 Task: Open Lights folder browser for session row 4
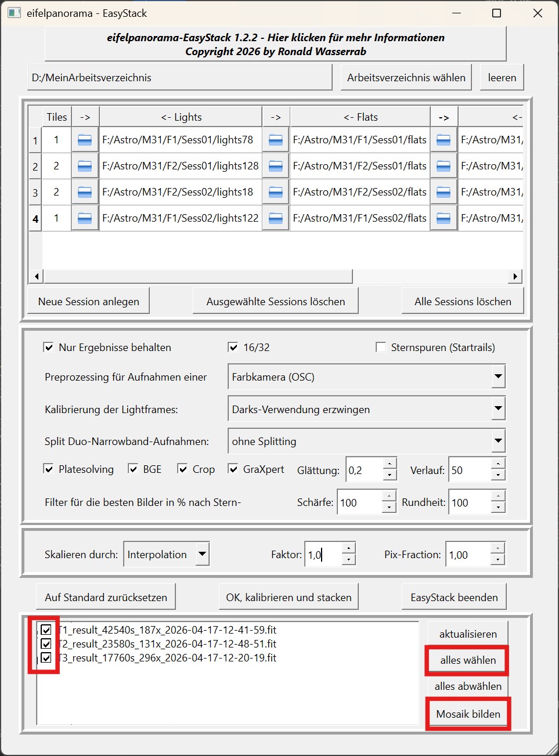pos(85,218)
